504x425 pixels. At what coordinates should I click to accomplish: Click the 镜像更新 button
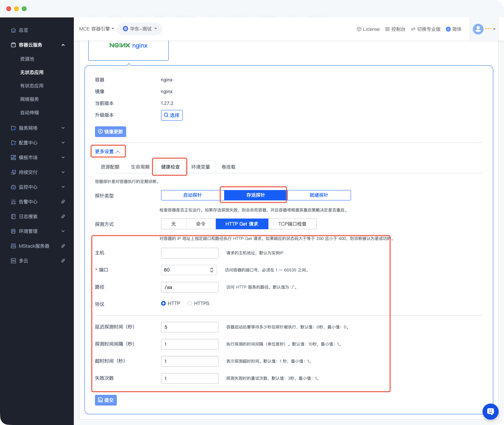110,132
